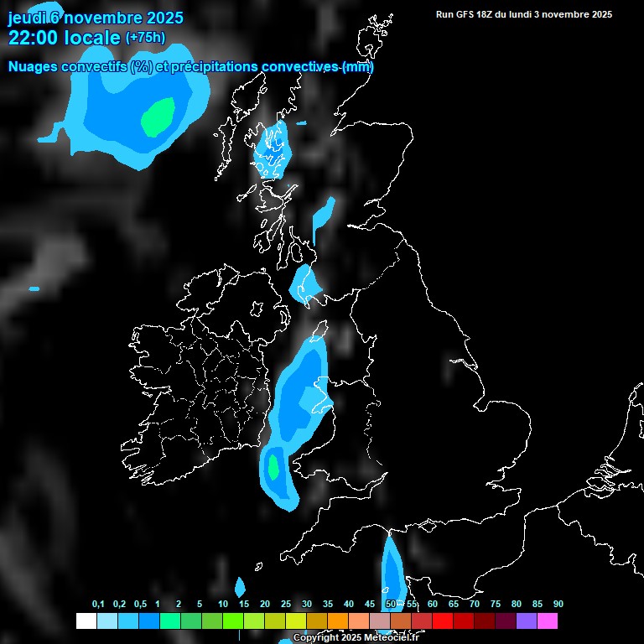Pick the orange legend color swatch

[x=337, y=621]
